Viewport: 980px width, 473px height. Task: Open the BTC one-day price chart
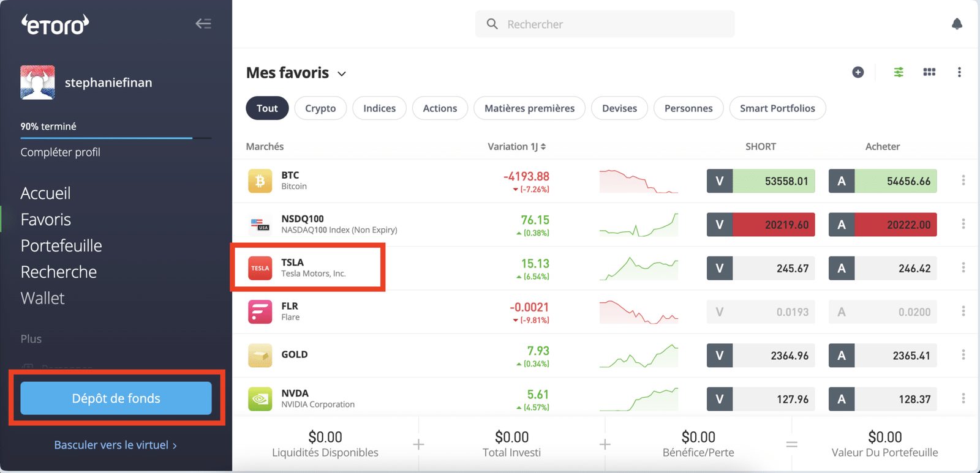pos(639,181)
